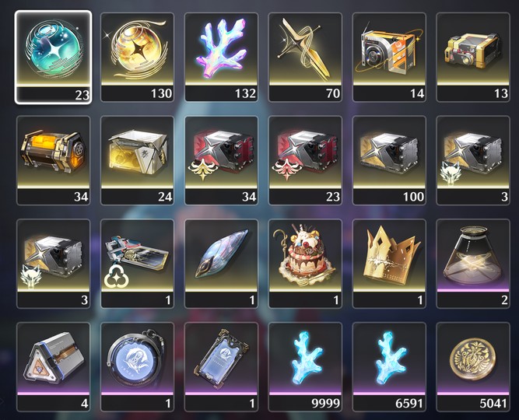Pick the gold supply box with 100
Viewport: 519px width, 420px height.
[389, 160]
